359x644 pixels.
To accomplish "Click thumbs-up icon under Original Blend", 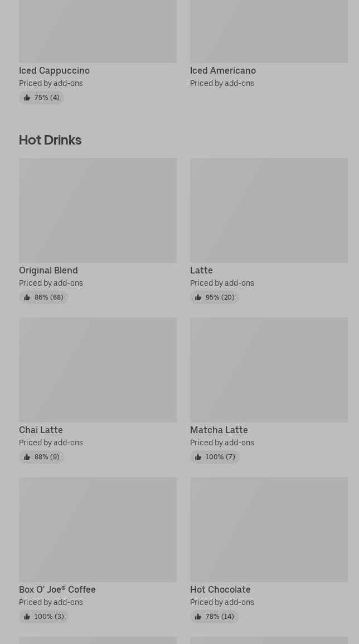I will coord(27,297).
